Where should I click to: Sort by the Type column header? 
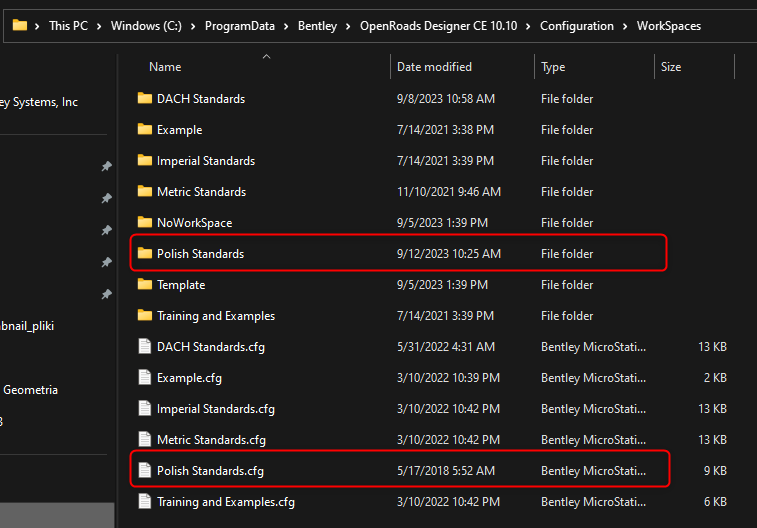click(x=553, y=67)
